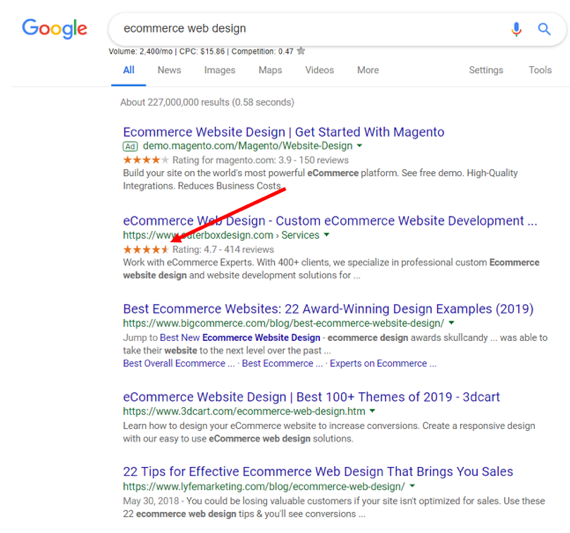Open the More menu
The image size is (570, 533).
point(368,70)
